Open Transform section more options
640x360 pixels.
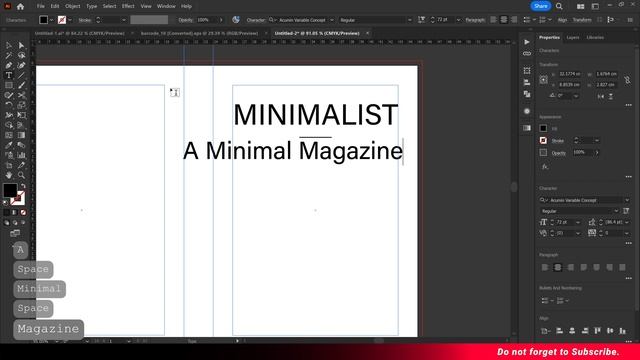629,105
